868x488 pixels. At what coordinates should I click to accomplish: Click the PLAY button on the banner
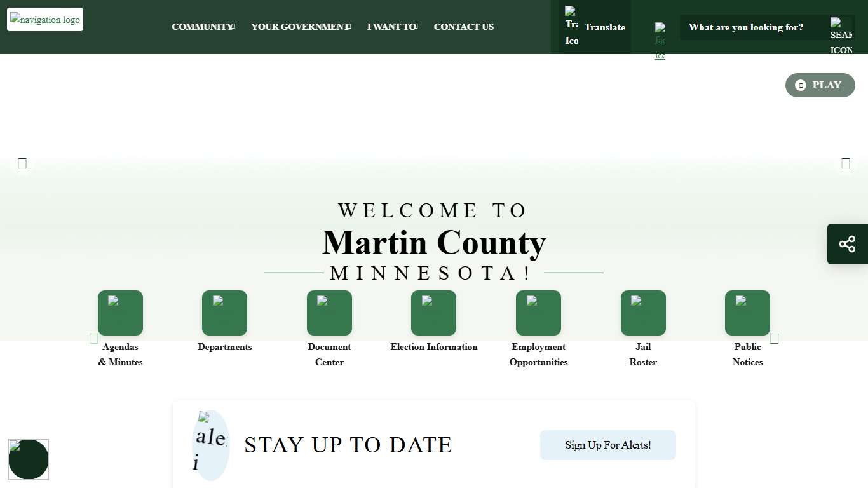point(820,85)
